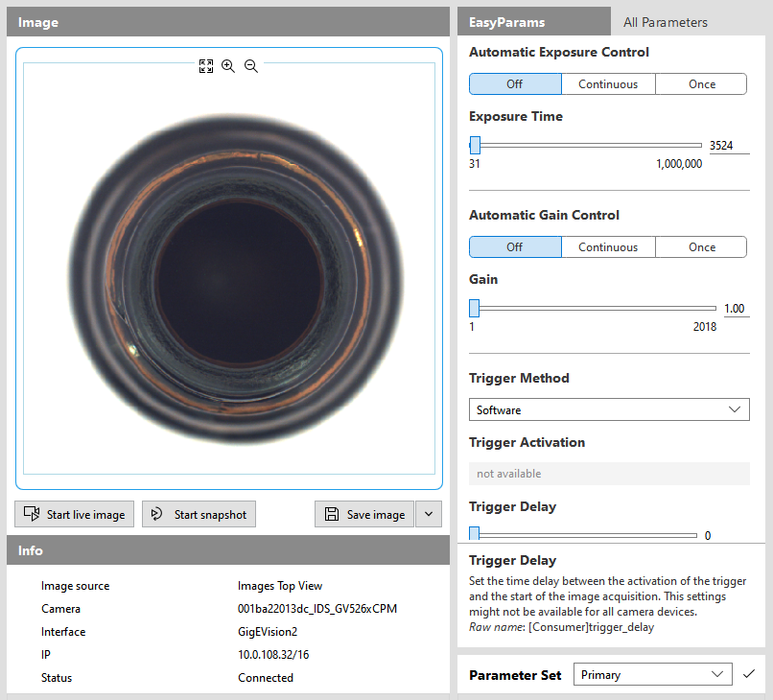This screenshot has width=773, height=700.
Task: Click the fit-to-window icon above image
Action: point(205,66)
